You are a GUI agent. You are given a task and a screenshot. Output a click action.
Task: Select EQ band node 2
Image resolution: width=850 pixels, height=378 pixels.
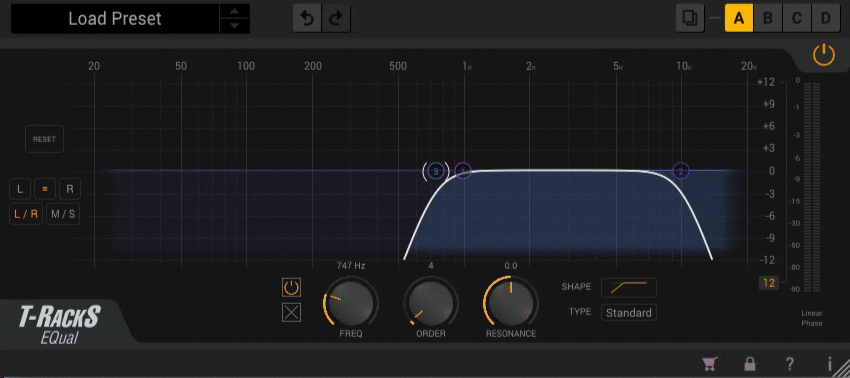(x=681, y=171)
